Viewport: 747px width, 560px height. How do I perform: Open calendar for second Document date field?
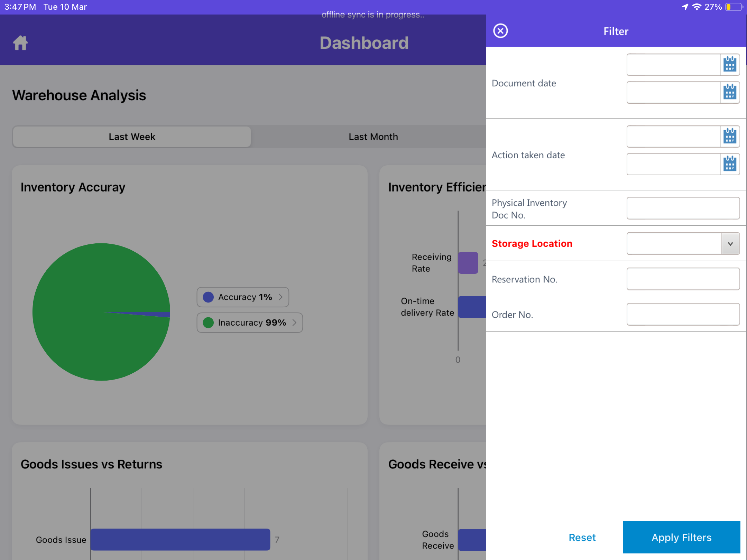[x=730, y=92]
